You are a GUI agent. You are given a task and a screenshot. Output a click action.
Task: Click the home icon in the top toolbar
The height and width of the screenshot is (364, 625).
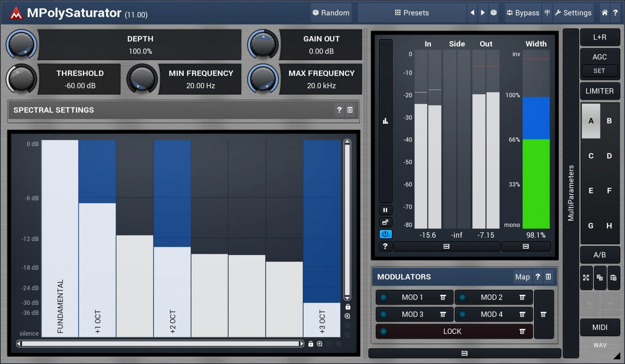click(x=604, y=12)
